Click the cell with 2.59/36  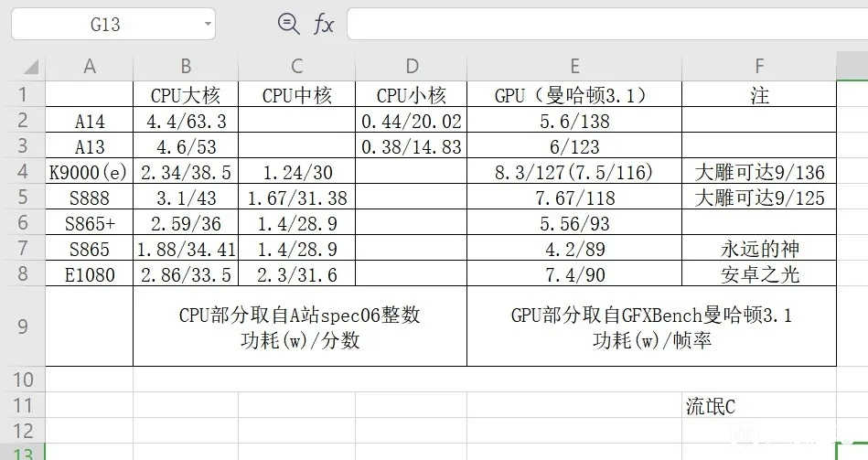click(186, 222)
